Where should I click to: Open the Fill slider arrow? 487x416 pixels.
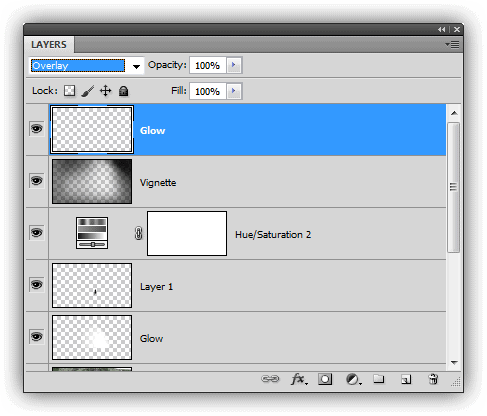234,91
